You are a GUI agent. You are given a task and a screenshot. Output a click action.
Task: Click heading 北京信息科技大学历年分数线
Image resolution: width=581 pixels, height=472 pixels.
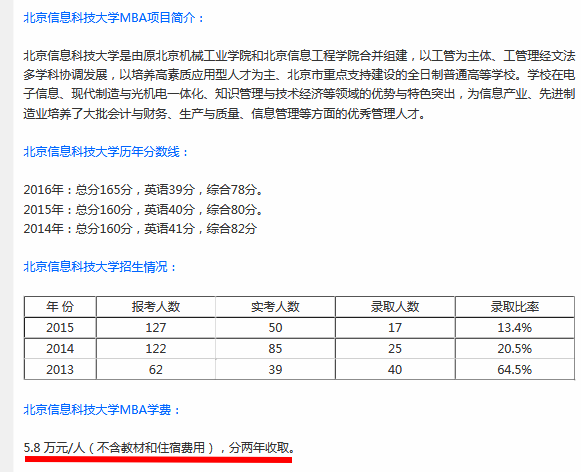tap(106, 152)
